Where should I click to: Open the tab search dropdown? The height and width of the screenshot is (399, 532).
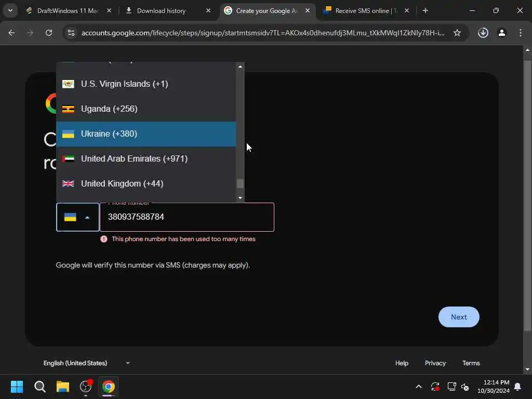pyautogui.click(x=10, y=10)
